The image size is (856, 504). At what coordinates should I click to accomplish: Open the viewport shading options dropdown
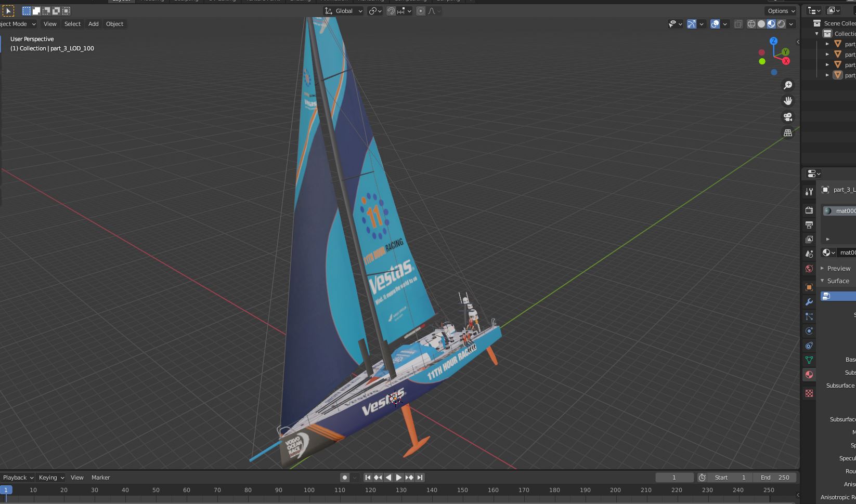[792, 24]
